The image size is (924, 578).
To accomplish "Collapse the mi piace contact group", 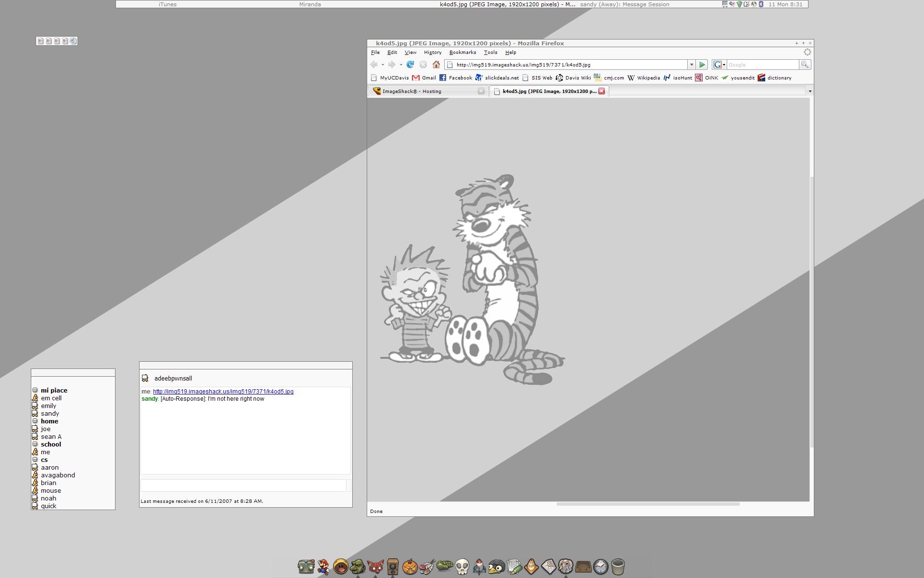I will (35, 390).
